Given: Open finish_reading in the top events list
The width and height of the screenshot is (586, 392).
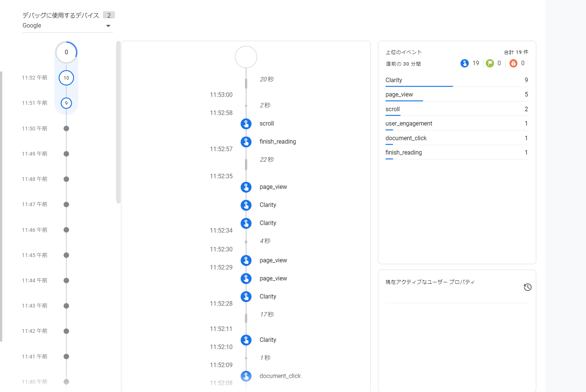Looking at the screenshot, I should click(403, 153).
